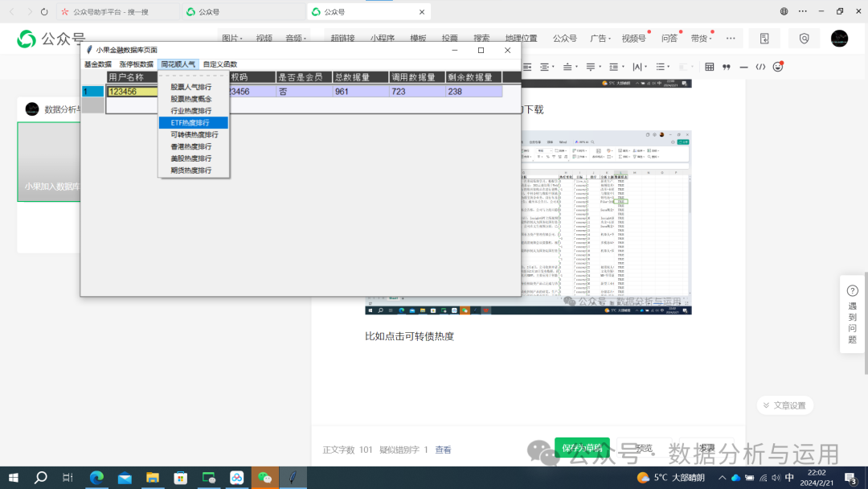Open 自定义函数 menu in database window
The width and height of the screenshot is (868, 489).
(x=219, y=64)
